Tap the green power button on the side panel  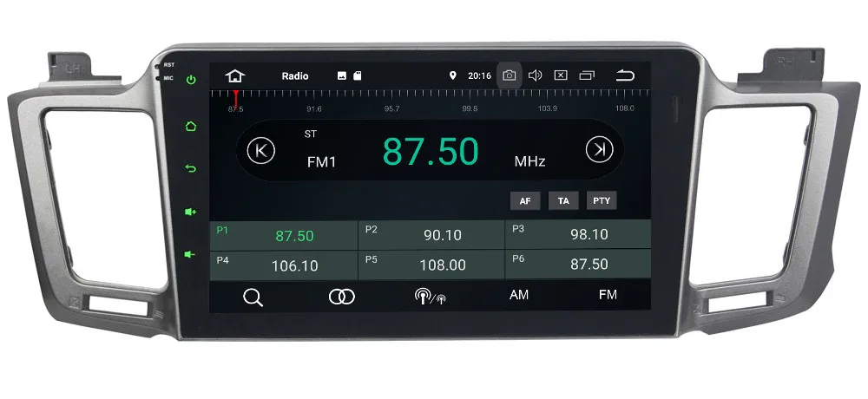tap(191, 80)
